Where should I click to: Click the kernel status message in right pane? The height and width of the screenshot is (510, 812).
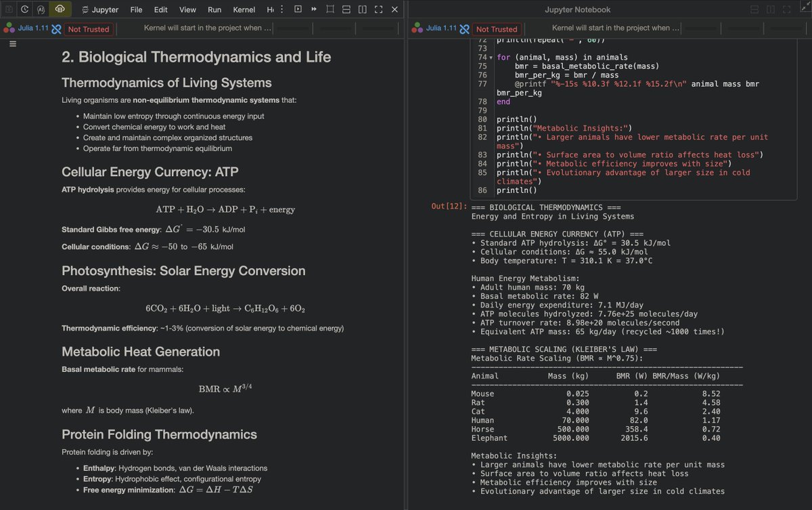click(x=616, y=28)
